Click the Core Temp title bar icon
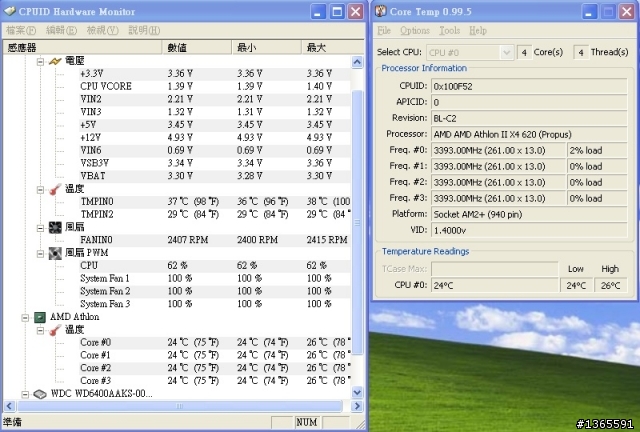The height and width of the screenshot is (432, 640). coord(380,11)
